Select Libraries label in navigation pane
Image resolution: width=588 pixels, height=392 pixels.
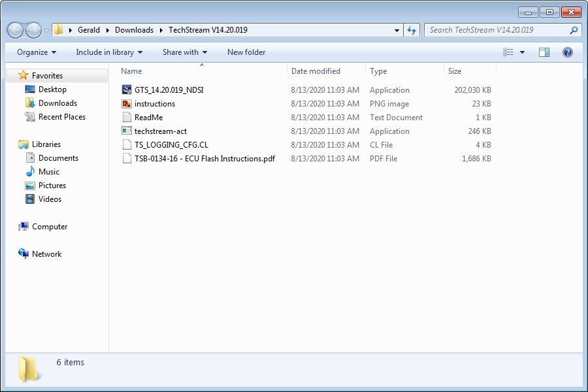[x=46, y=144]
